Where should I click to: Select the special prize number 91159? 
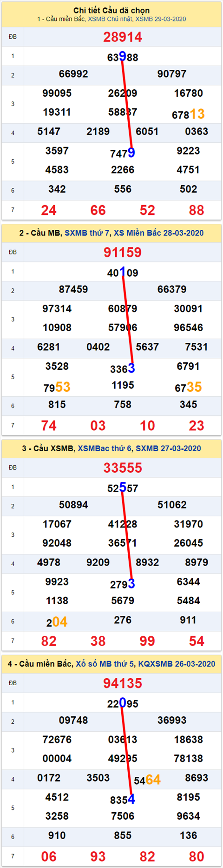tap(123, 253)
